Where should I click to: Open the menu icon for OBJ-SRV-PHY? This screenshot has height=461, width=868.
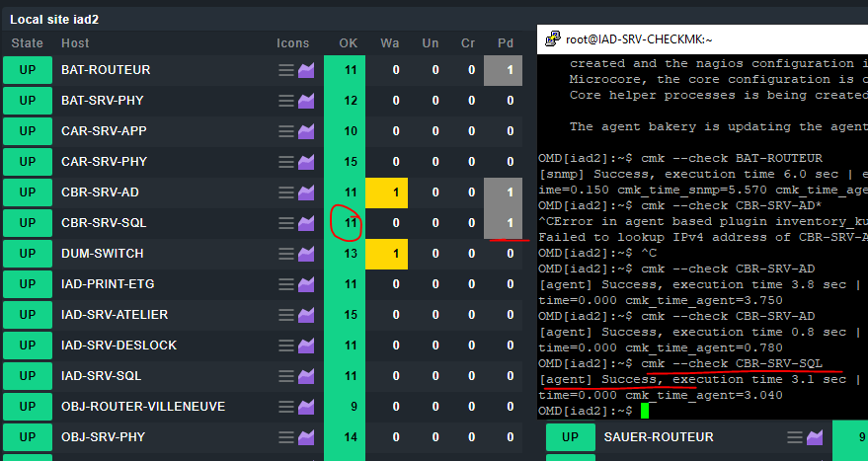(286, 437)
